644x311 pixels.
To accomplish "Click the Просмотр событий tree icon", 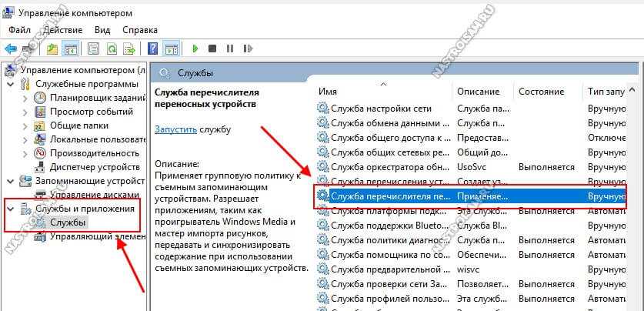I will click(40, 112).
